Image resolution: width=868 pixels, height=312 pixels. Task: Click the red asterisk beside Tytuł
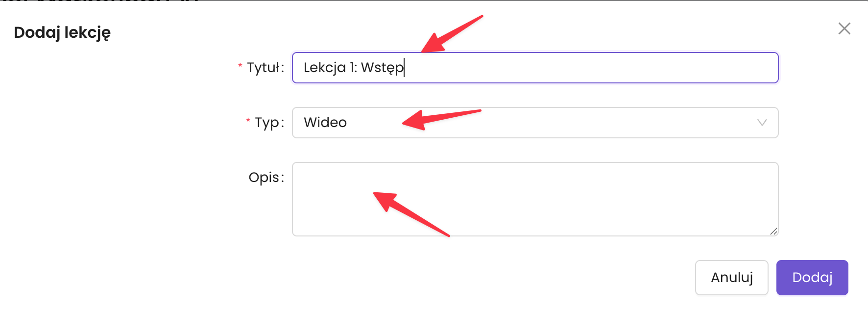click(240, 66)
